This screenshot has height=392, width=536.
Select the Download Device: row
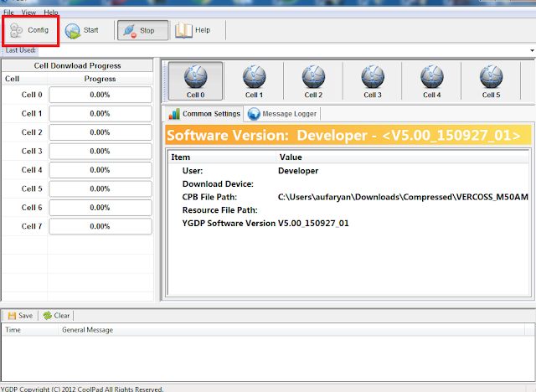348,184
